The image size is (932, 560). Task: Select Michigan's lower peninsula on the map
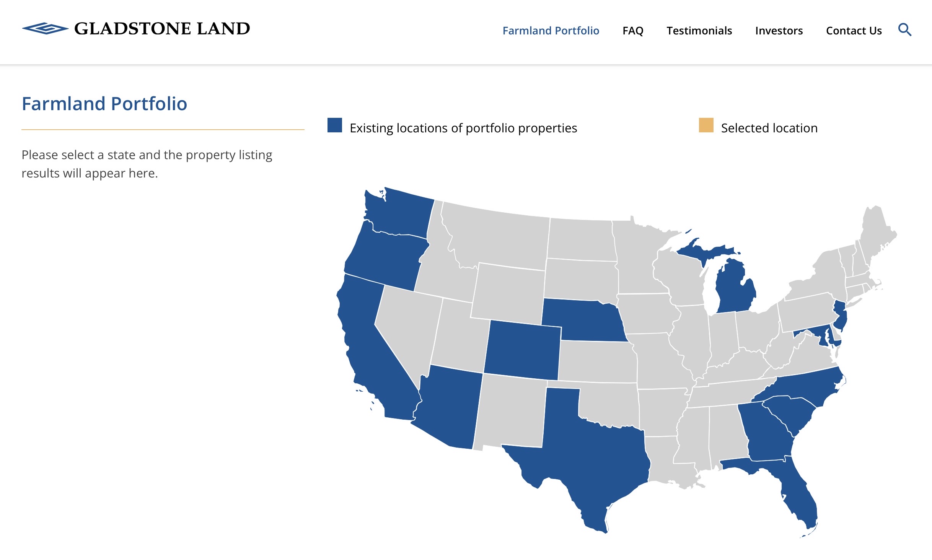pos(733,291)
